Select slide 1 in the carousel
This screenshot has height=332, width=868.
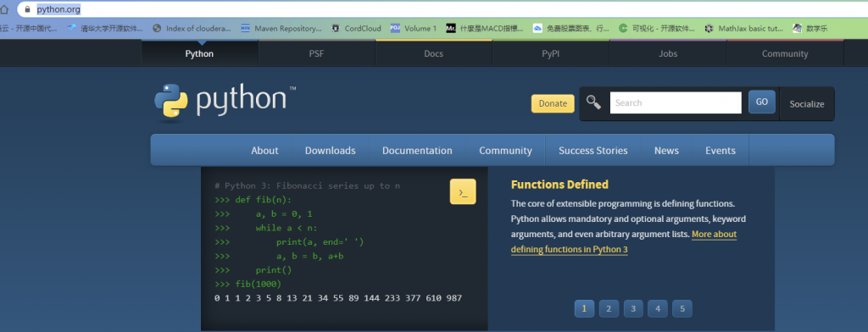click(584, 309)
